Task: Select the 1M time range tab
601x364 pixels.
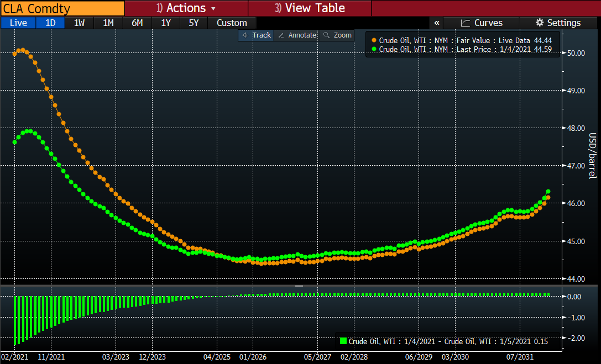Action: (x=108, y=23)
